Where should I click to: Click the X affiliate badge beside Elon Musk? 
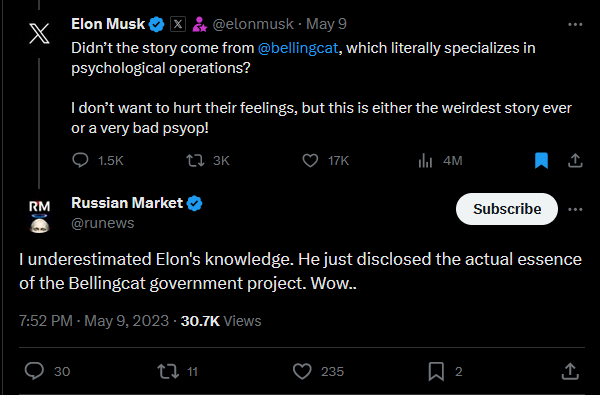point(178,24)
